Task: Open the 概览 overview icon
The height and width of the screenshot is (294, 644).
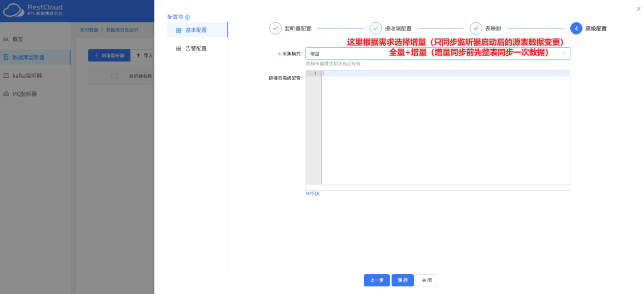Action: [x=6, y=39]
